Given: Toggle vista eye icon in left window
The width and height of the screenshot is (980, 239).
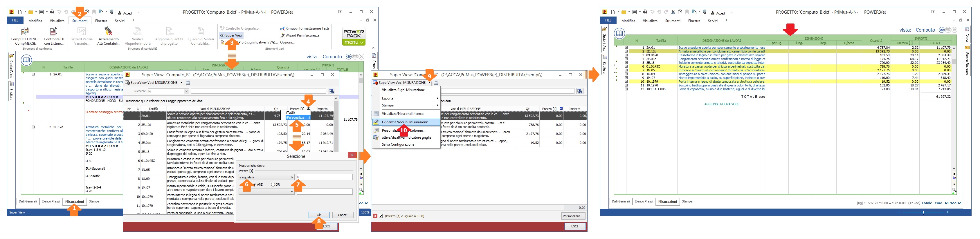Looking at the screenshot, I should [348, 57].
